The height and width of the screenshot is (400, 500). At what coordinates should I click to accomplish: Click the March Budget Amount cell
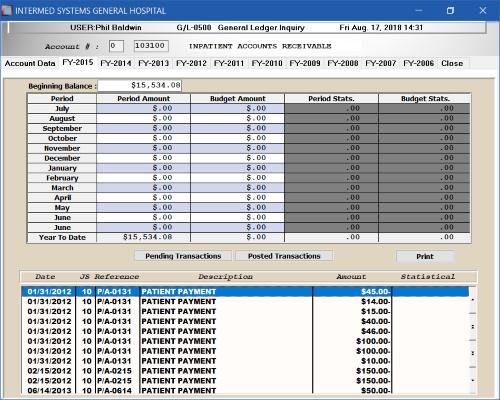237,188
